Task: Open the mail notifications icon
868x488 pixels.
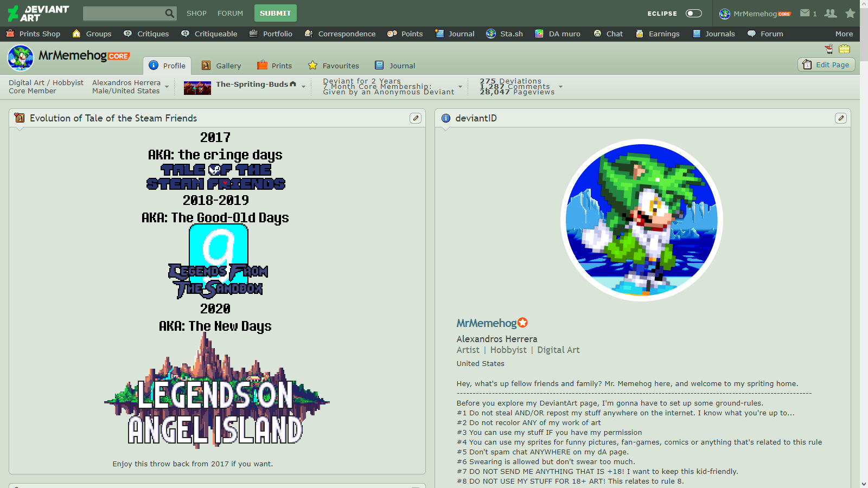Action: pos(805,13)
